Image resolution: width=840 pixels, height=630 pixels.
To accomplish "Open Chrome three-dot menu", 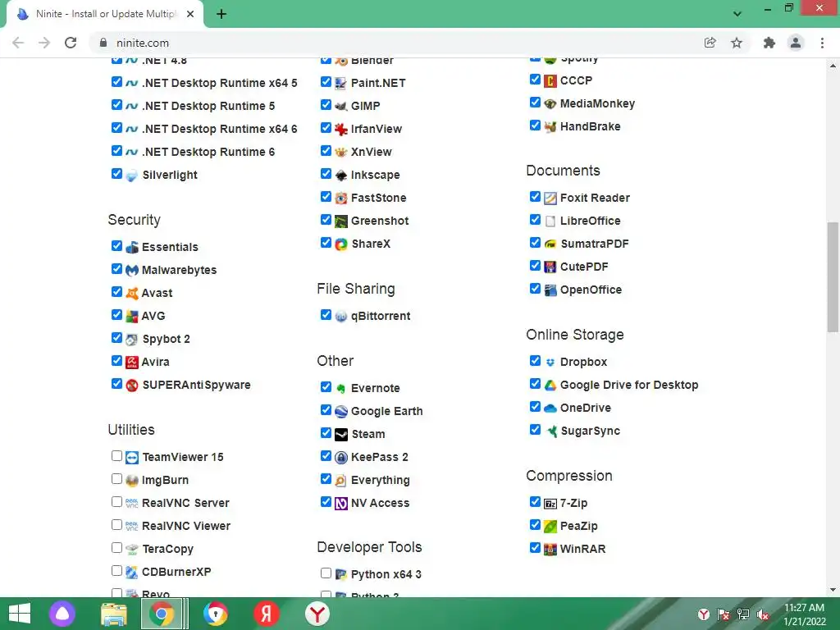I will click(822, 43).
